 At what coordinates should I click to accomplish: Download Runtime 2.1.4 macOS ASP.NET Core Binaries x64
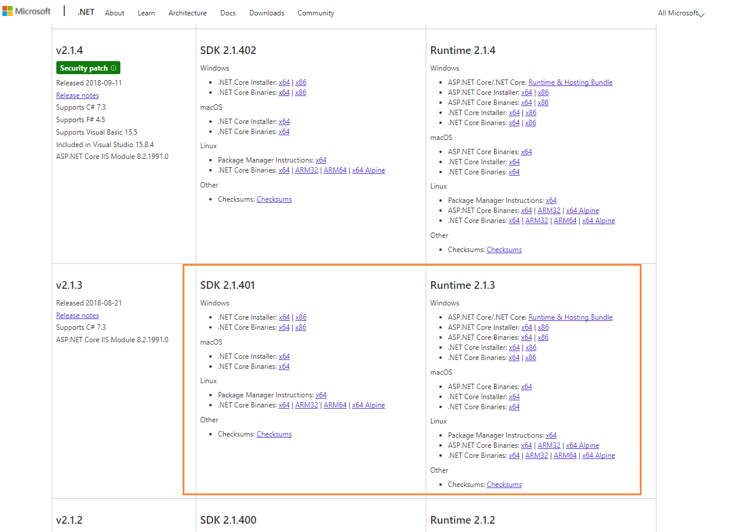527,152
